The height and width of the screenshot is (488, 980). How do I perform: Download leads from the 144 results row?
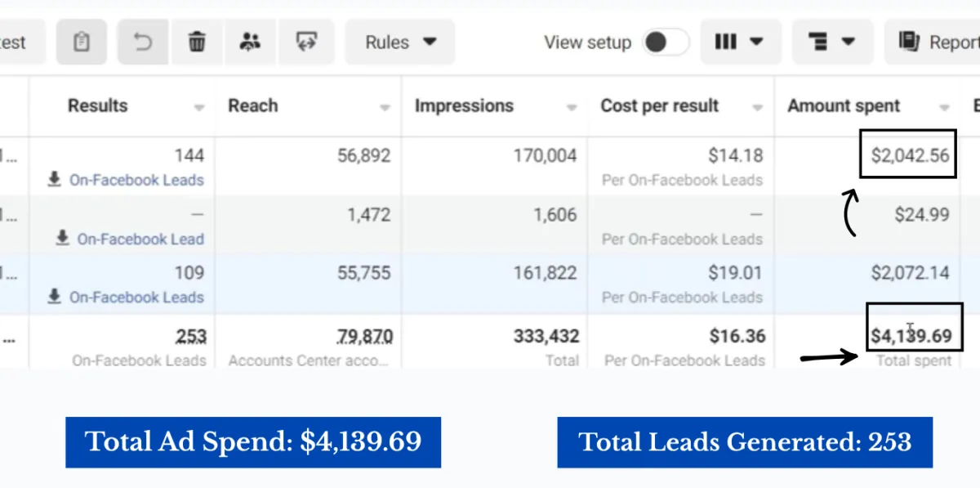55,180
